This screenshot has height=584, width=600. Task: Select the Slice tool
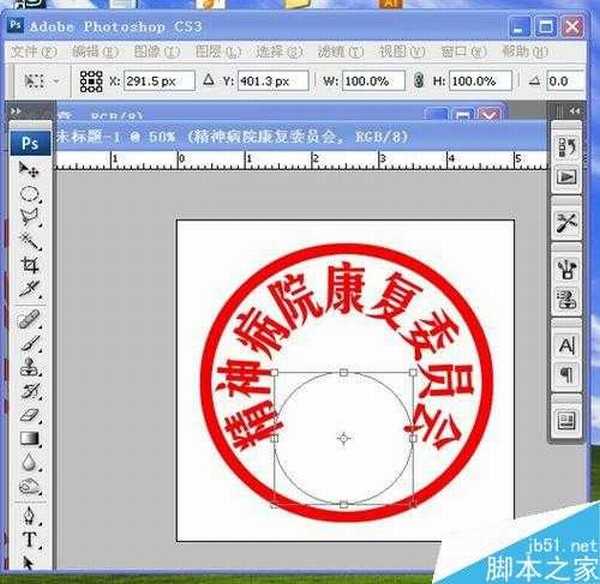coord(30,289)
